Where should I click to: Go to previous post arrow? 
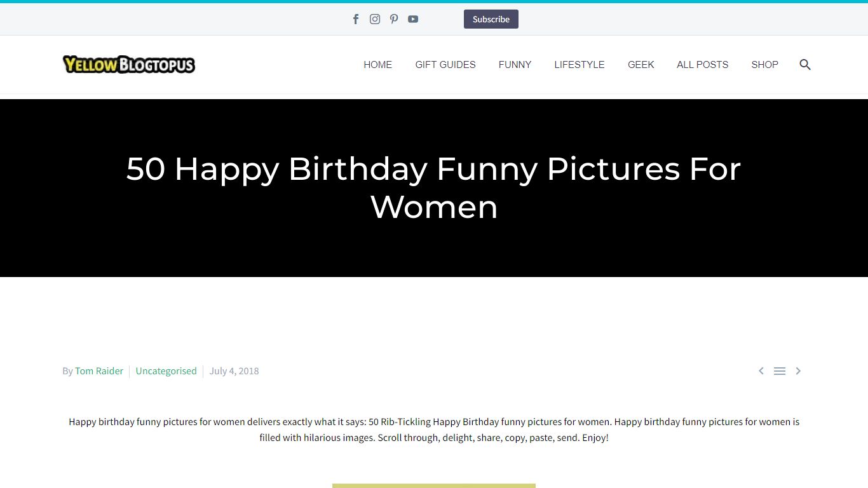[x=761, y=371]
